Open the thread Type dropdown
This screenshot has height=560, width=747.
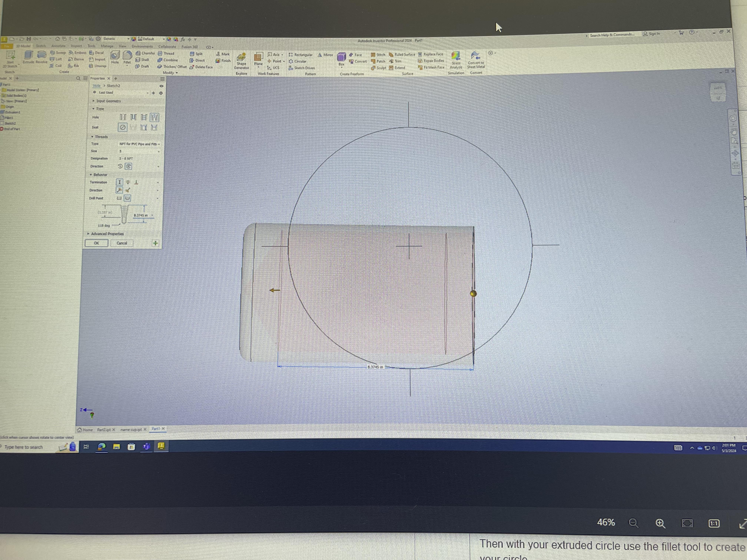pyautogui.click(x=139, y=144)
